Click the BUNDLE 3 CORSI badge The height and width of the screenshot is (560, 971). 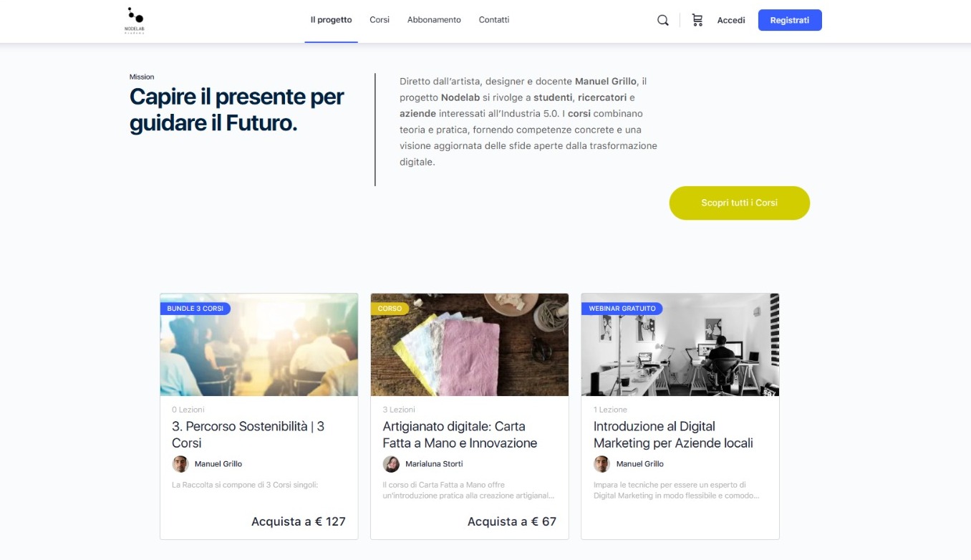pos(195,309)
